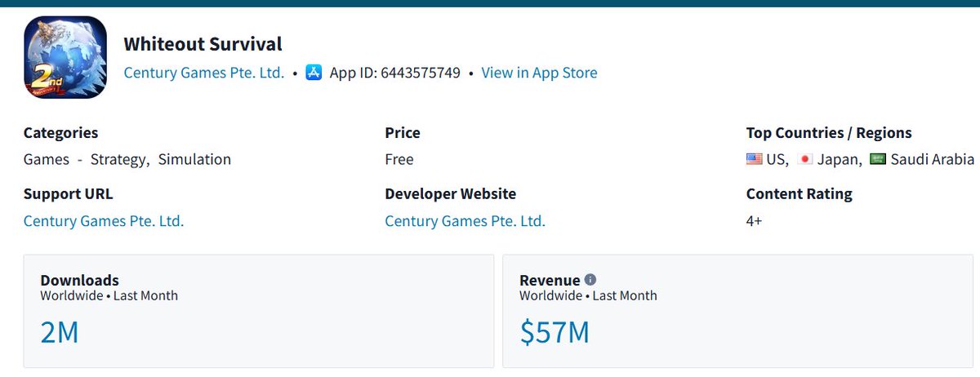
Task: Open the View in App Store link
Action: (x=539, y=73)
